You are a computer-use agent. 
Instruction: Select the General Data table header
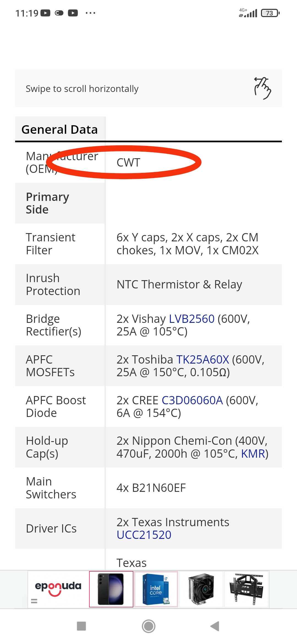click(x=60, y=129)
